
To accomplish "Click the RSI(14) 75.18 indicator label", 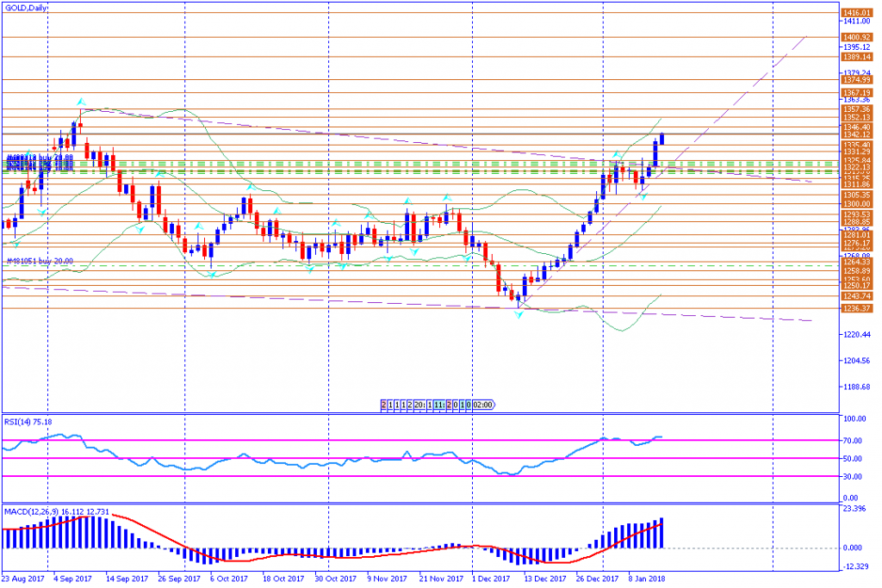I will pos(28,422).
